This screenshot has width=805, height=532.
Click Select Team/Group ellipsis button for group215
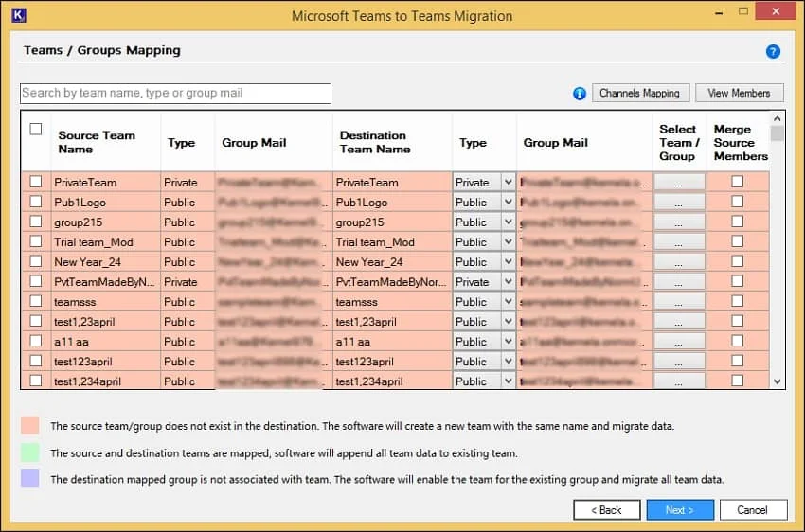(x=679, y=222)
